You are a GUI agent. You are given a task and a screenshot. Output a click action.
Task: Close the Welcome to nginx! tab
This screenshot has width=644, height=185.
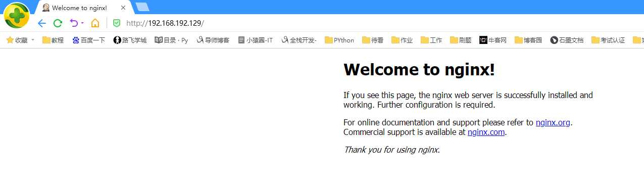coord(123,8)
